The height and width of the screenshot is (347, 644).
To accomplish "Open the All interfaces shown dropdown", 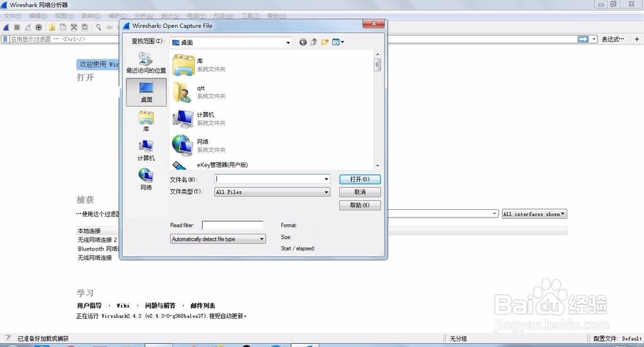I will click(x=534, y=214).
